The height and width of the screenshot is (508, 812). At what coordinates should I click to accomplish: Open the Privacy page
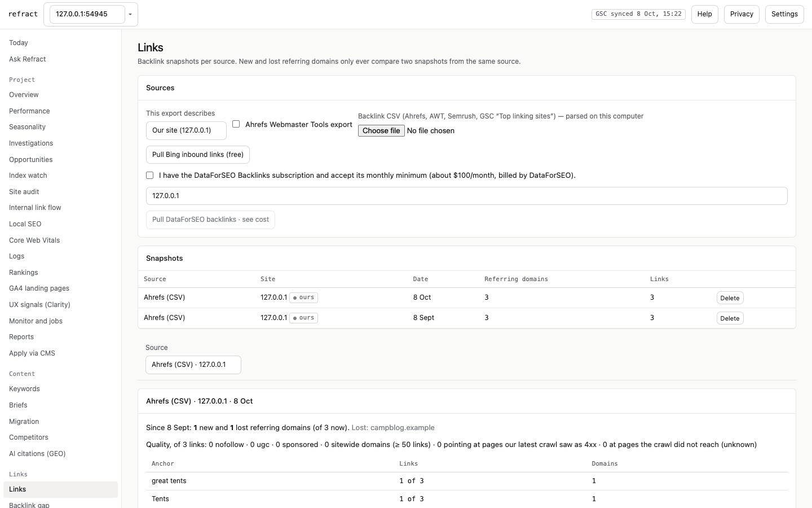pos(742,14)
